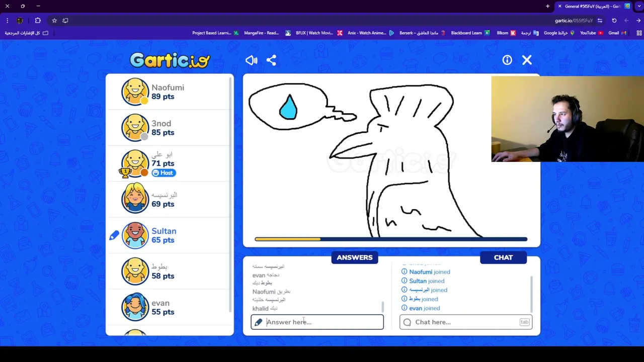Open the Anix Watch Anime bookmark
644x362 pixels.
pos(370,33)
